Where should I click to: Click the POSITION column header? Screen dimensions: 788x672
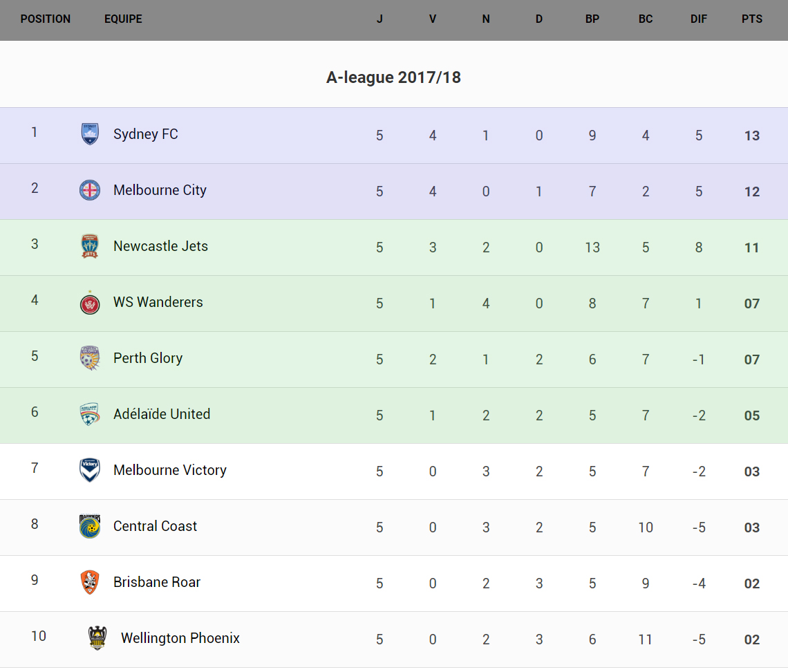click(46, 19)
